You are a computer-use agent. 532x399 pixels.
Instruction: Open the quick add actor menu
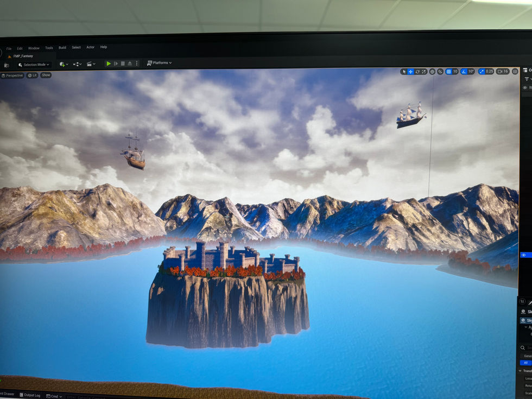[x=64, y=64]
